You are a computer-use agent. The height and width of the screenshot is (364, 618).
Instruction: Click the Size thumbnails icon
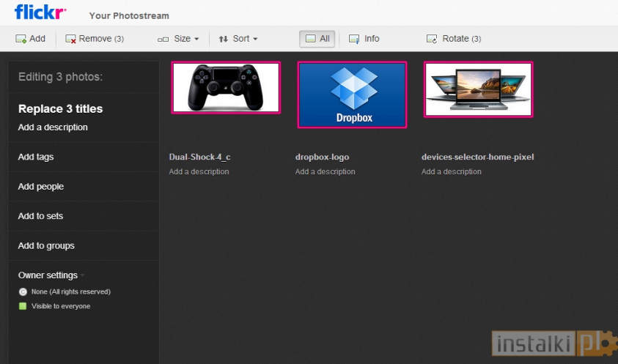[163, 39]
